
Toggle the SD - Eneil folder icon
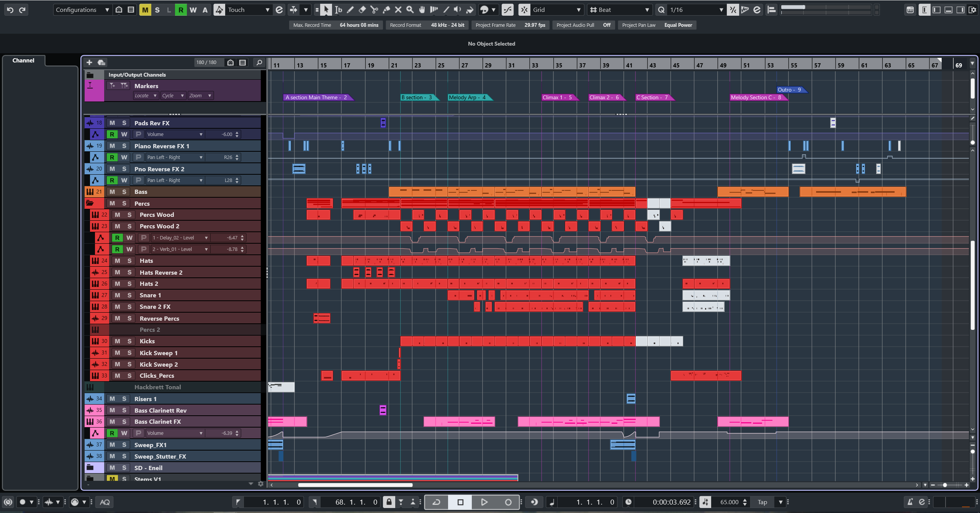pos(90,467)
